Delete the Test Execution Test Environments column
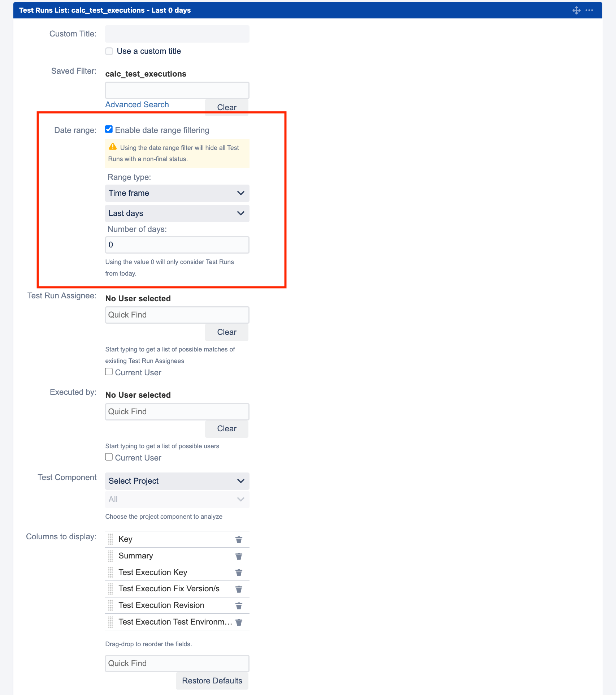 pyautogui.click(x=239, y=622)
